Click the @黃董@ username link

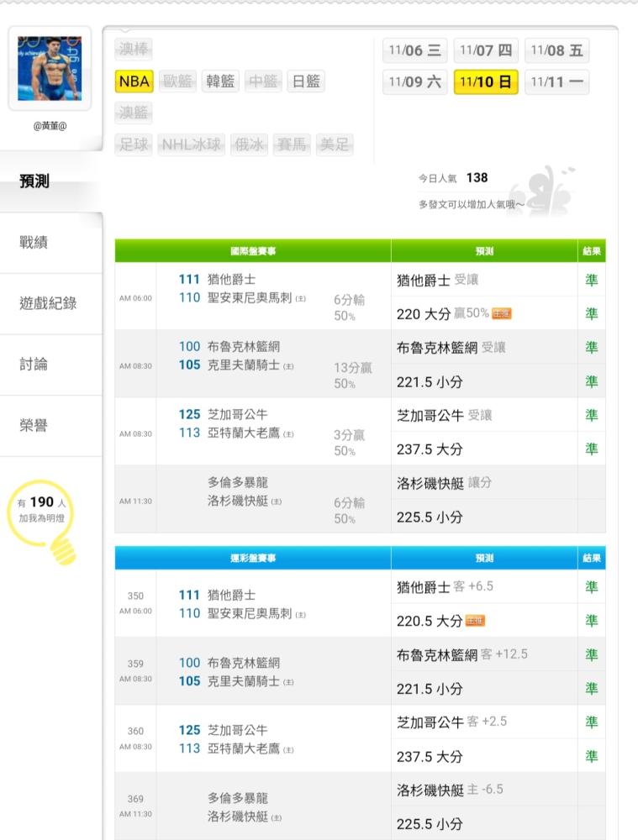pos(50,126)
